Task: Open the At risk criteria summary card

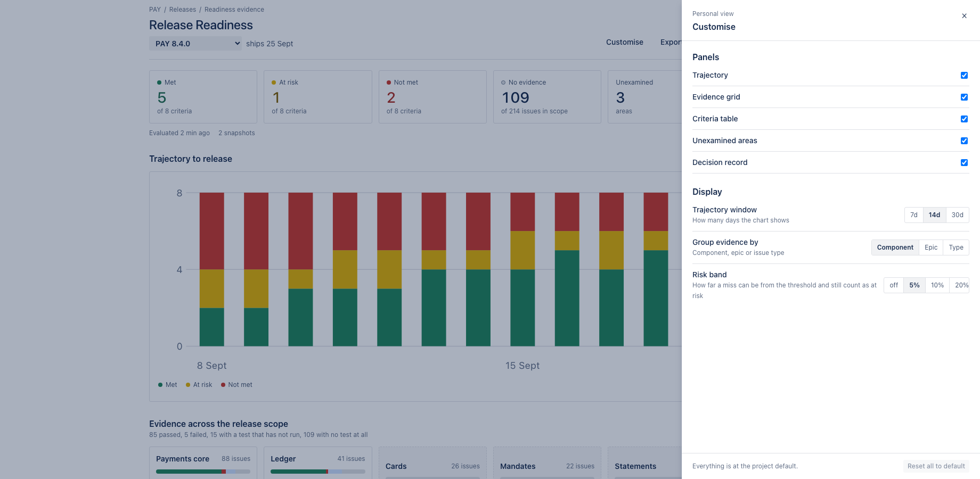Action: tap(318, 97)
